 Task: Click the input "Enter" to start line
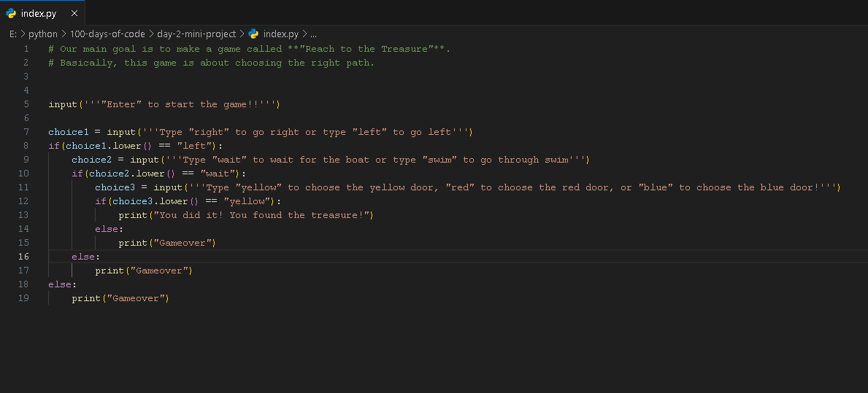click(x=164, y=104)
